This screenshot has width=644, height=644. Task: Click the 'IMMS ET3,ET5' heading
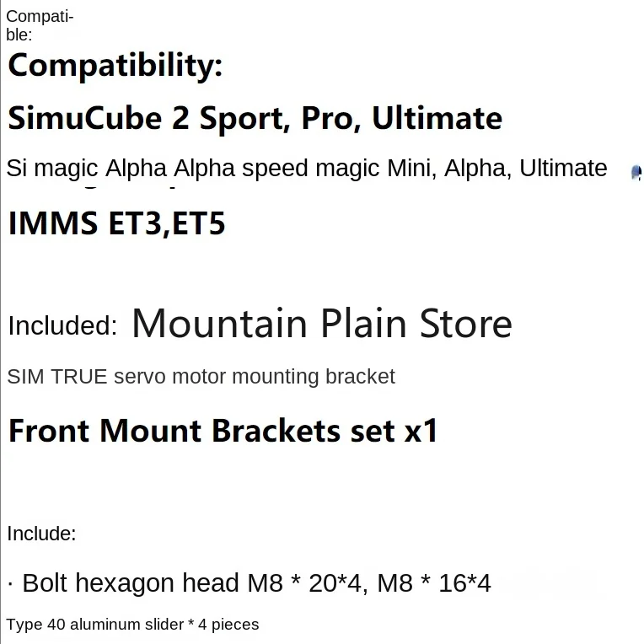(x=116, y=224)
